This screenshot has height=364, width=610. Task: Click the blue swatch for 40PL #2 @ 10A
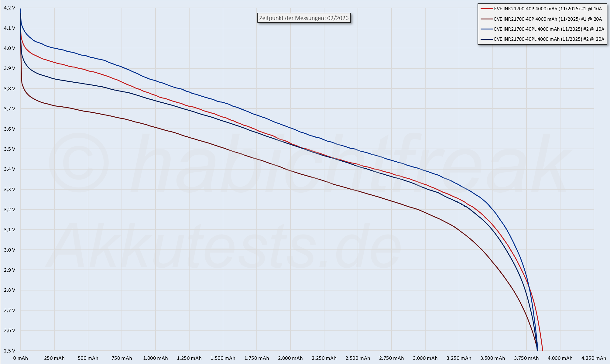click(486, 29)
